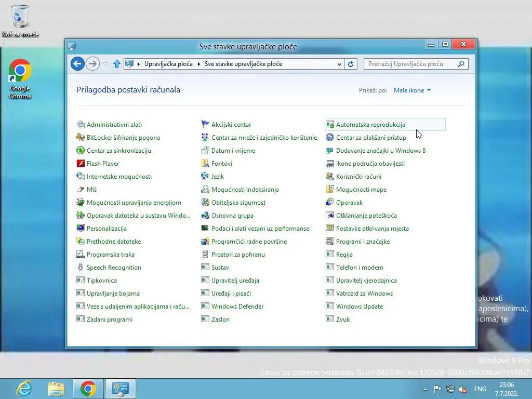Open Uređaji i pisači

pos(231,294)
